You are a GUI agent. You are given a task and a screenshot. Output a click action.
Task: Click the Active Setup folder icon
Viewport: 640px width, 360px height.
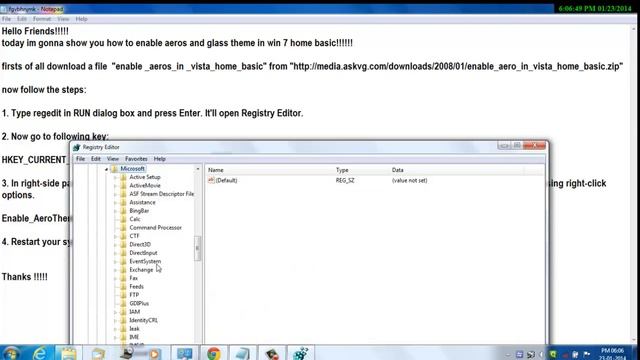tap(123, 177)
